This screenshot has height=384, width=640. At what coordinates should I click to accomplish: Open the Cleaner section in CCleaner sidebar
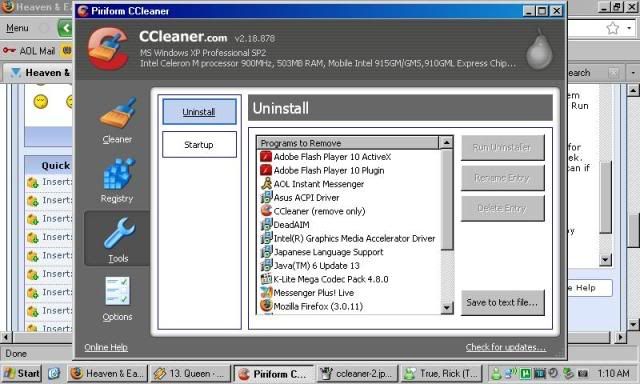click(117, 121)
